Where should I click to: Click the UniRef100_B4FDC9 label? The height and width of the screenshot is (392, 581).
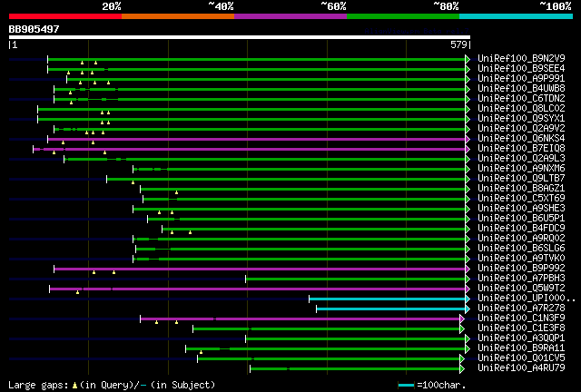(x=521, y=229)
